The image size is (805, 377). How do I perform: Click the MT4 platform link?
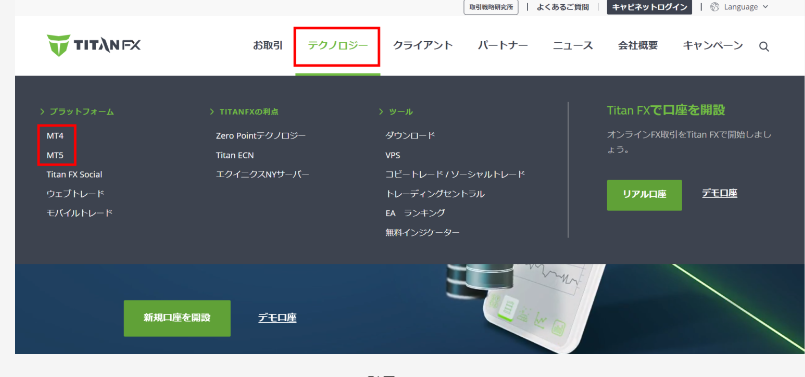tap(55, 136)
